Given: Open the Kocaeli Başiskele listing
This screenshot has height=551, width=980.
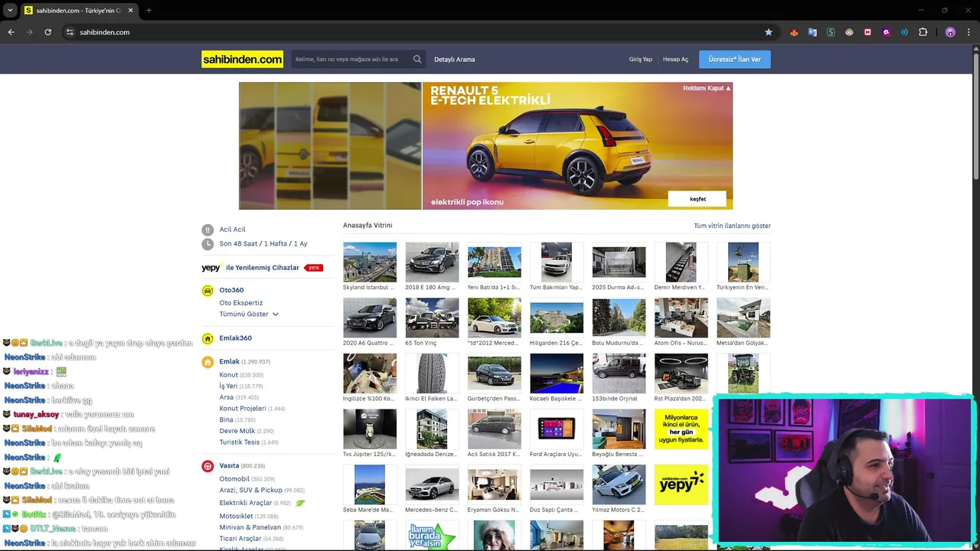Looking at the screenshot, I should (x=557, y=373).
